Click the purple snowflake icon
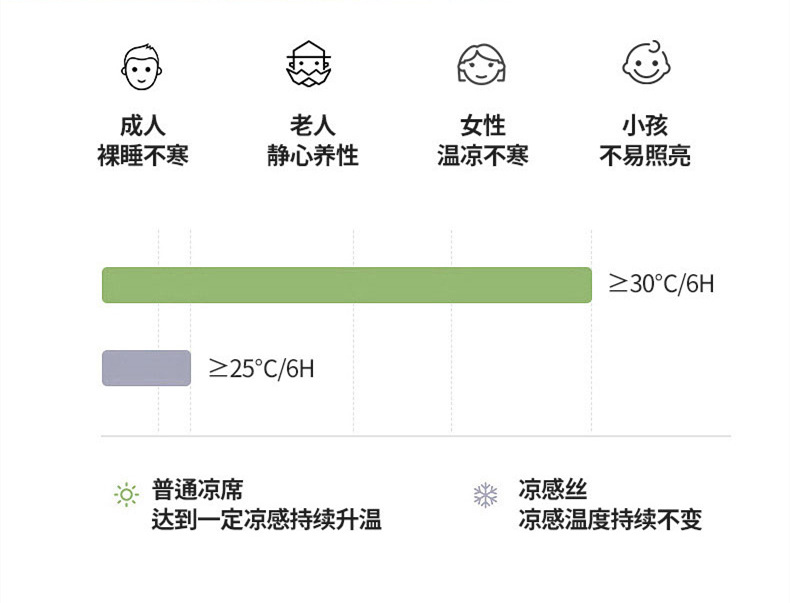This screenshot has height=603, width=790. click(x=485, y=494)
